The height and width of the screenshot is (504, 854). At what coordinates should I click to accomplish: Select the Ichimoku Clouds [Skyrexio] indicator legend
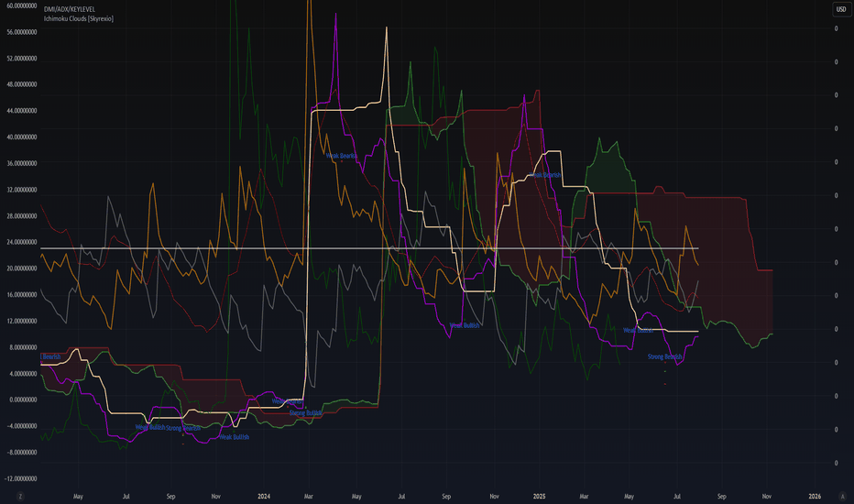pos(79,18)
